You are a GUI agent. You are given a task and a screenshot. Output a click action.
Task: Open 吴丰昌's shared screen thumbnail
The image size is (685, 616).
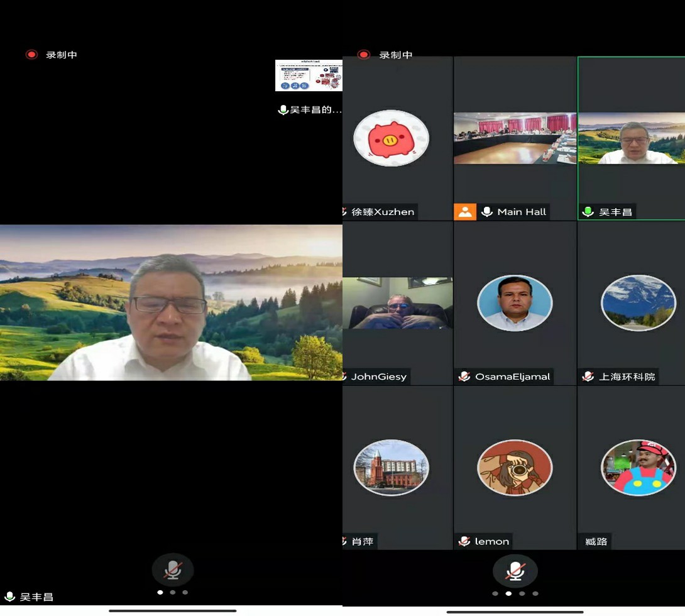(x=309, y=75)
